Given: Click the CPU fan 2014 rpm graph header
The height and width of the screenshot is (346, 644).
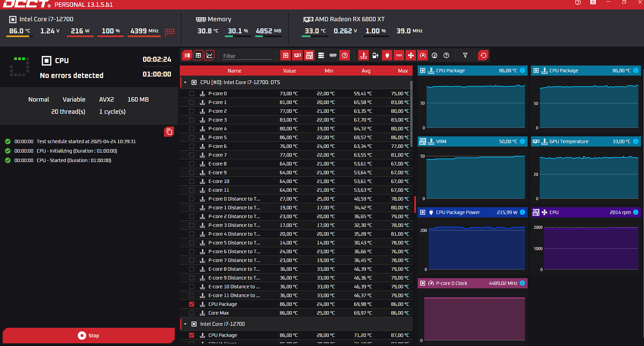Looking at the screenshot, I should tap(586, 212).
